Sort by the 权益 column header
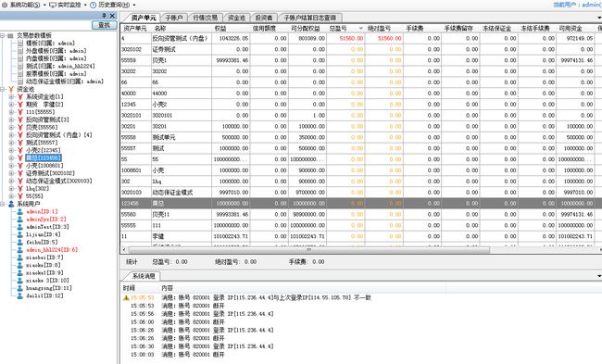This screenshot has width=602, height=364. (x=231, y=29)
